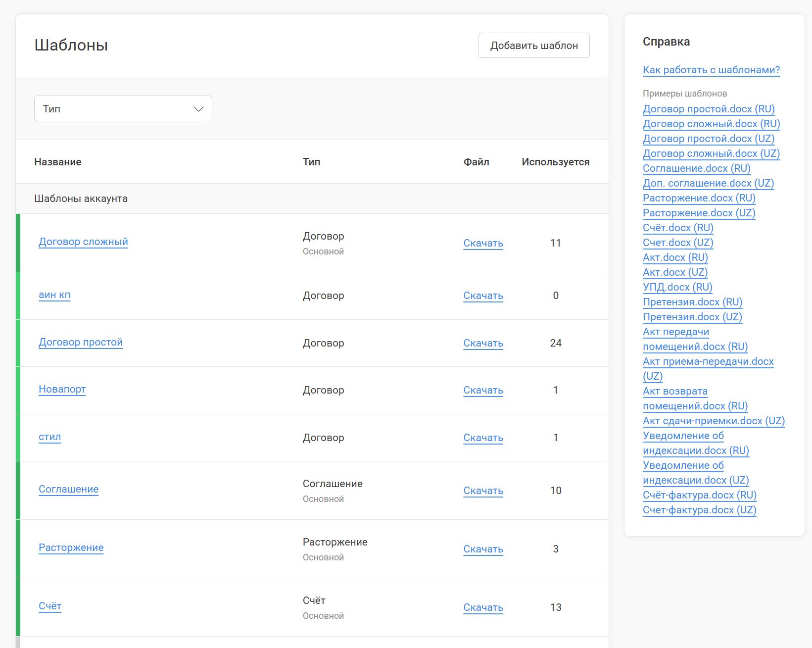Open example Счет-фактура.docx (UZ)

(700, 510)
